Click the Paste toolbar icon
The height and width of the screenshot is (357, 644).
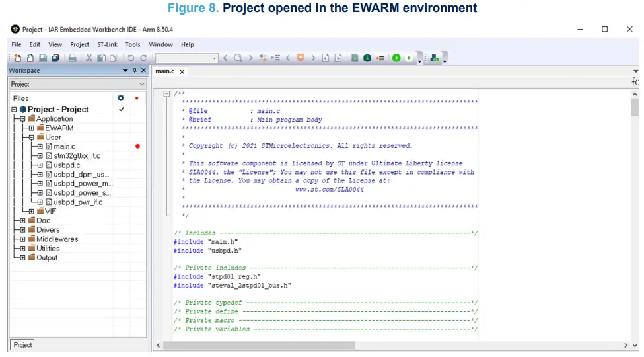click(114, 58)
